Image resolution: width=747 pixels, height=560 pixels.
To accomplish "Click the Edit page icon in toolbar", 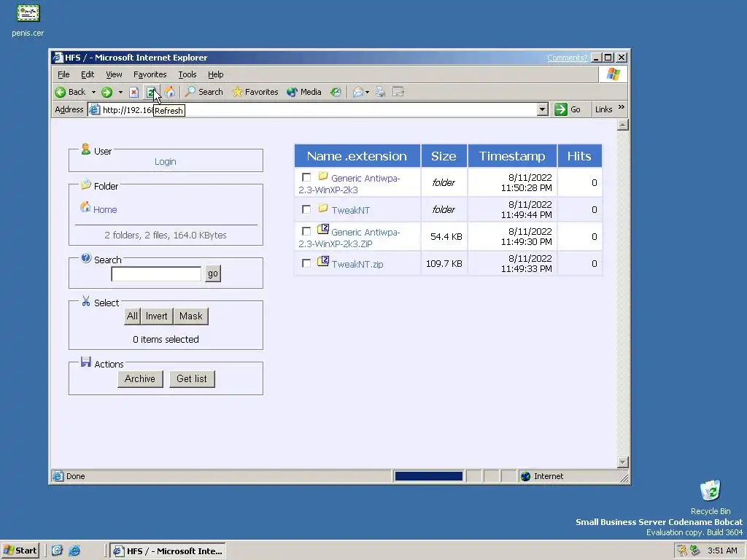I will 398,91.
